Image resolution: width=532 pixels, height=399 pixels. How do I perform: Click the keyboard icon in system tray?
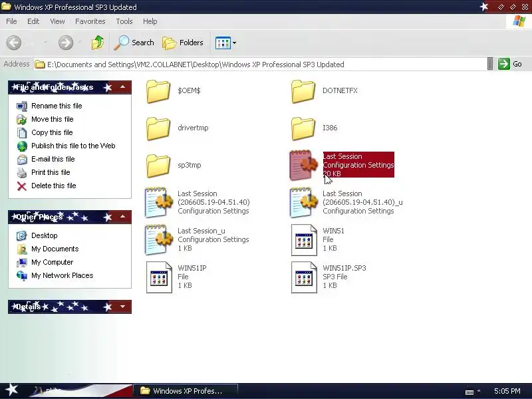(x=469, y=392)
